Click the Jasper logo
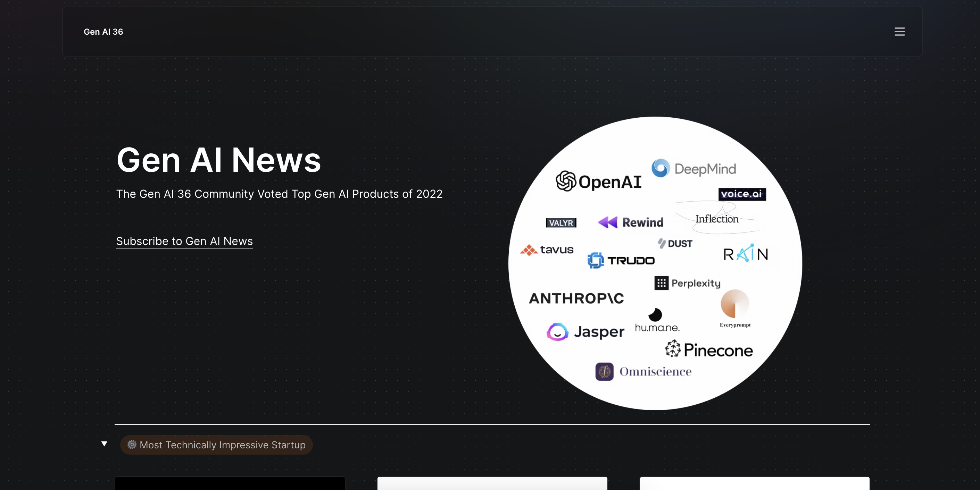The image size is (980, 490). pos(585,332)
